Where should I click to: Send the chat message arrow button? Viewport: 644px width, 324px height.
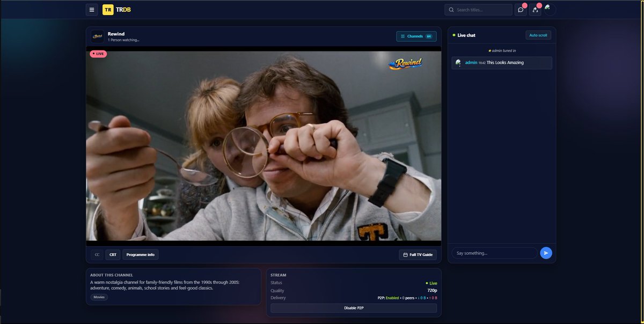click(546, 253)
